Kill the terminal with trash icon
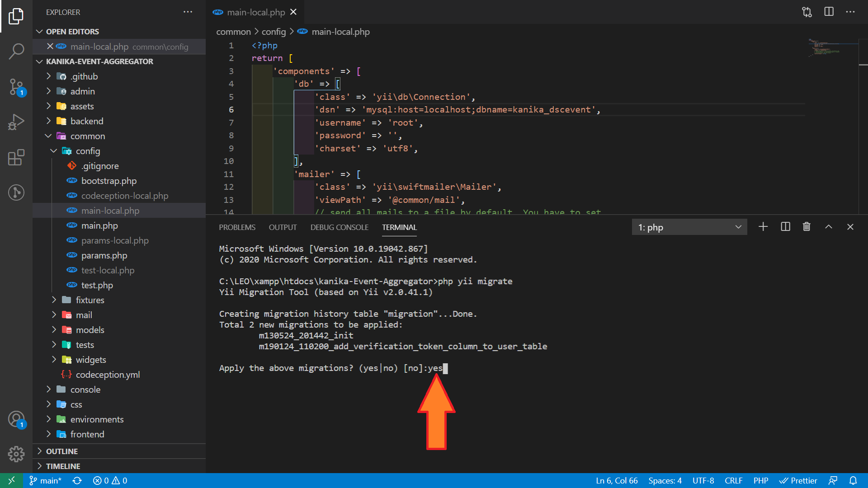 point(807,227)
